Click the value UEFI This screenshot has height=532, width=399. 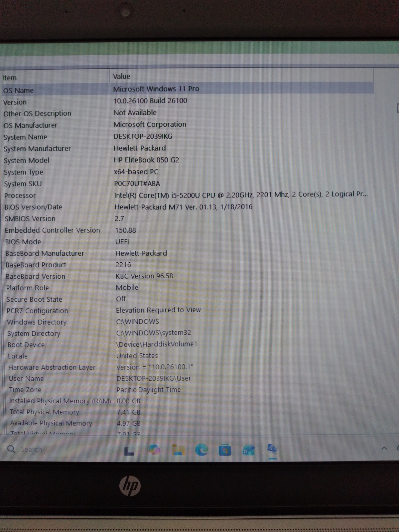(x=122, y=242)
